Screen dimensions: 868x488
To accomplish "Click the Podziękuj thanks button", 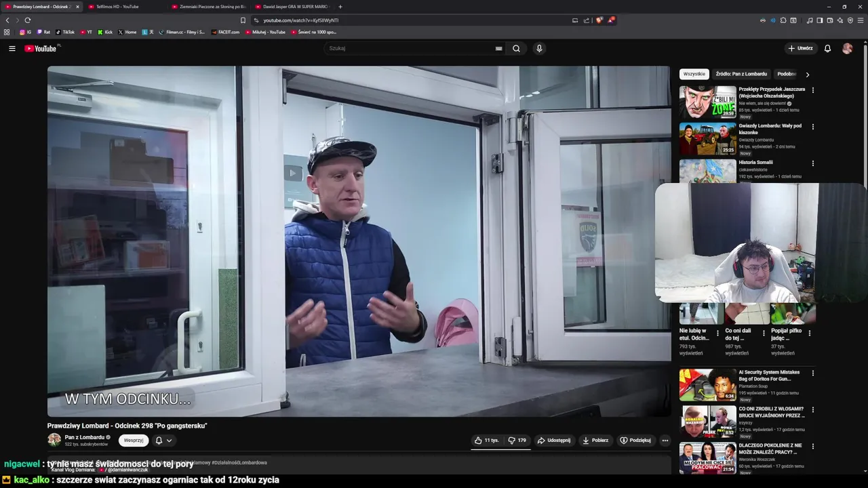I will [635, 441].
